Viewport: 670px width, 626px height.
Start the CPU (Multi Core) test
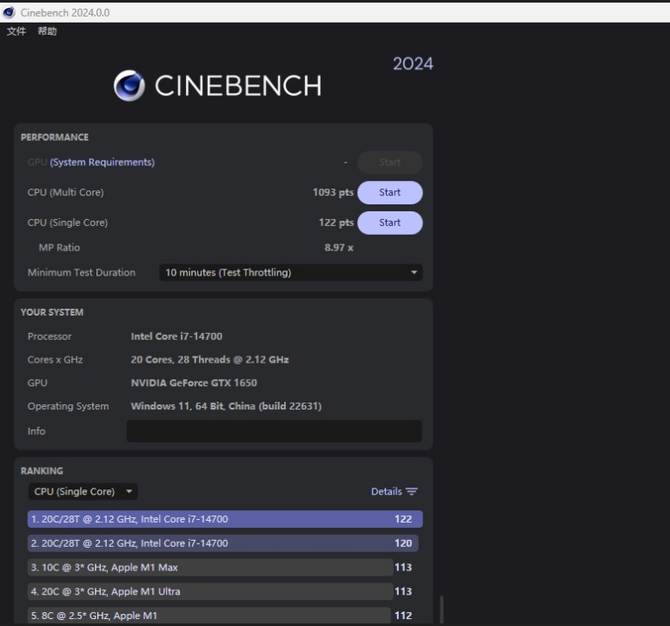[x=390, y=192]
